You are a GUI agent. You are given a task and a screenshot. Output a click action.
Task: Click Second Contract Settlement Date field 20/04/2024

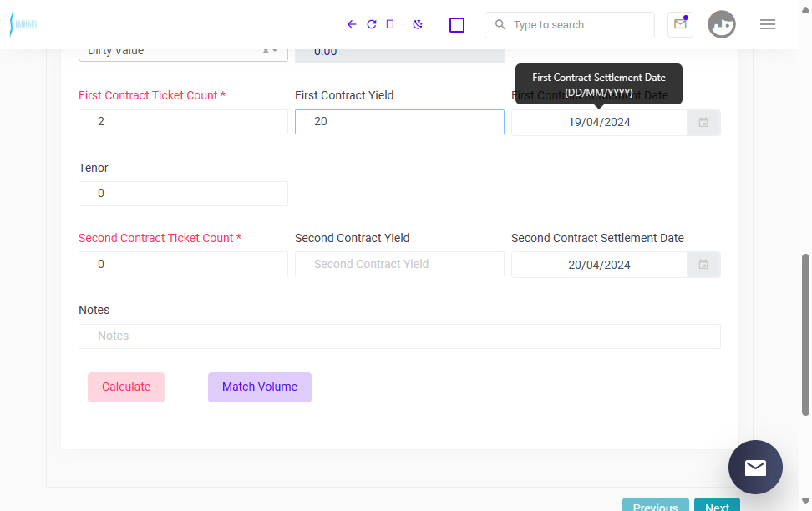click(x=599, y=265)
